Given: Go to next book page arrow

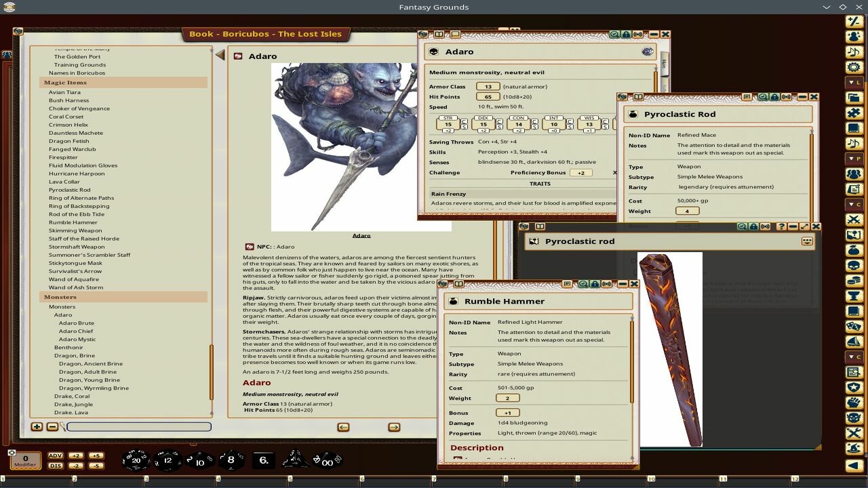Looking at the screenshot, I should tap(394, 427).
